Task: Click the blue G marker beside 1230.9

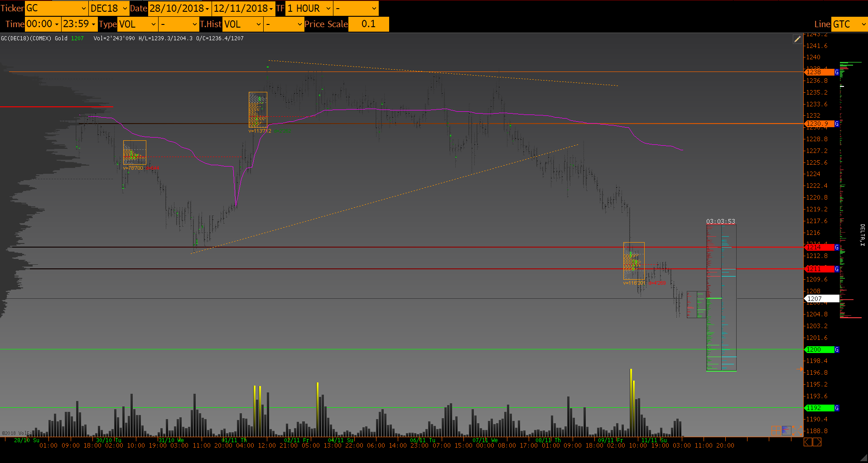Action: coord(837,124)
